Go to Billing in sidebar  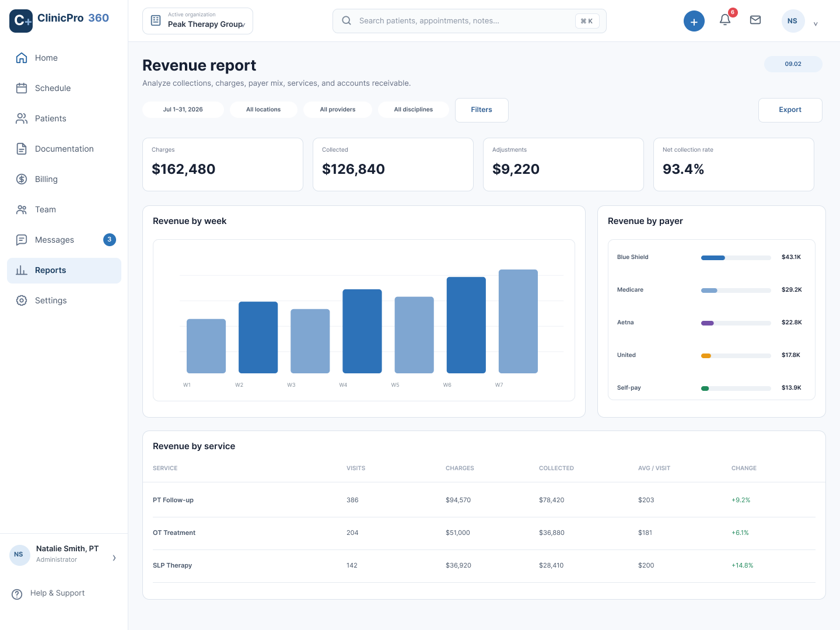[x=64, y=179]
